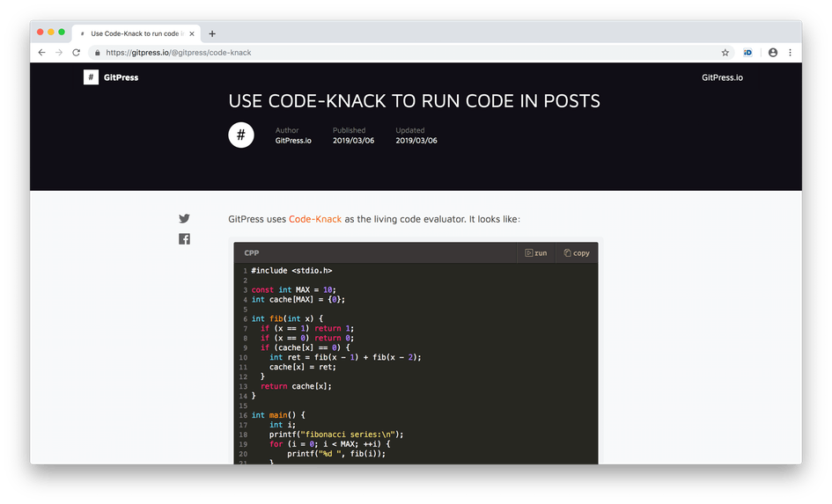Open the blue ID browser extension
Viewport: 832px width, 504px height.
(747, 53)
